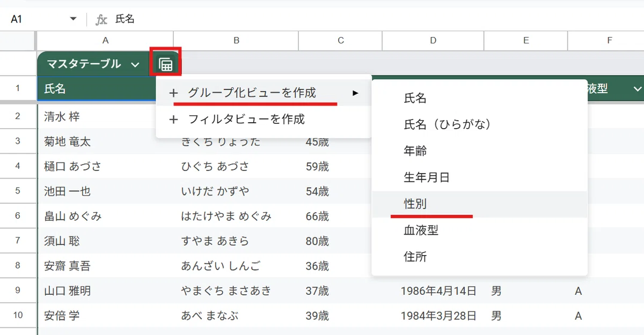The height and width of the screenshot is (335, 644).
Task: Click the table view icon beside マスタテーブル
Action: click(166, 64)
